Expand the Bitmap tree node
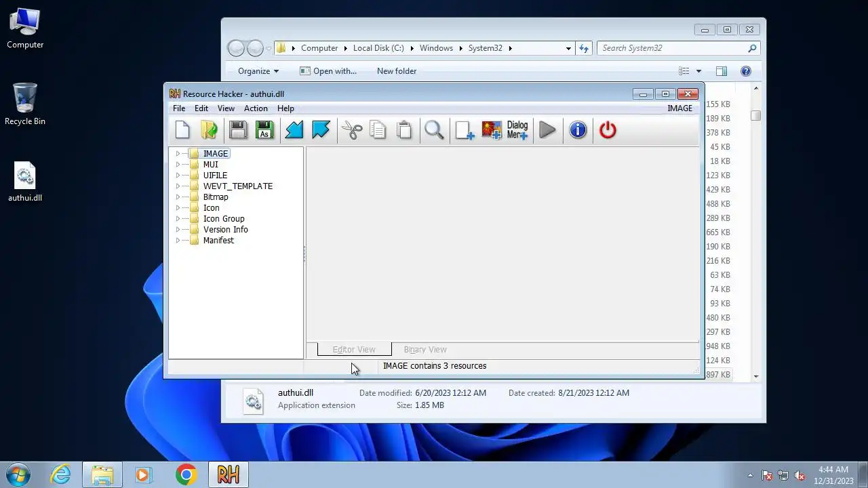The width and height of the screenshot is (868, 488). click(x=178, y=197)
